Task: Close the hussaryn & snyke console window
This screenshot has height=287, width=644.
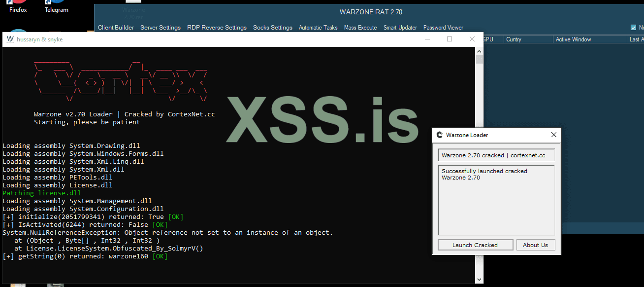Action: tap(472, 39)
